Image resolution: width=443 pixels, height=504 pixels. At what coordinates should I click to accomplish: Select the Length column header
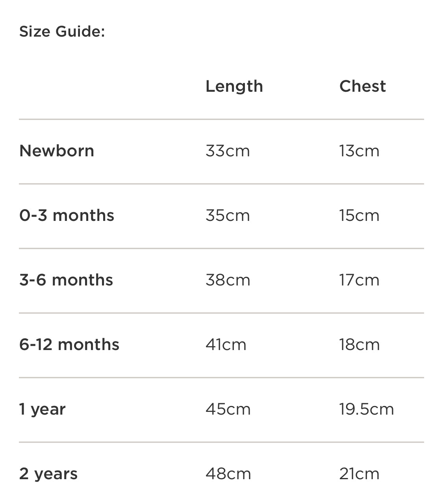pos(234,86)
